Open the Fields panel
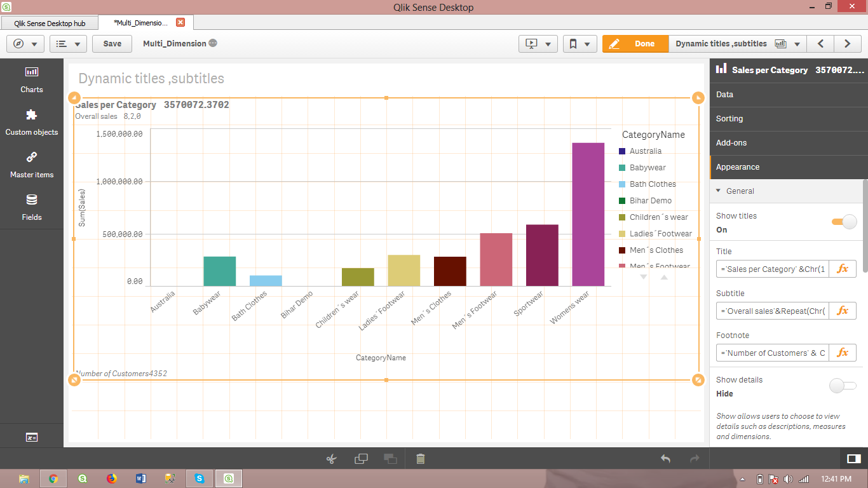This screenshot has width=868, height=488. click(32, 208)
